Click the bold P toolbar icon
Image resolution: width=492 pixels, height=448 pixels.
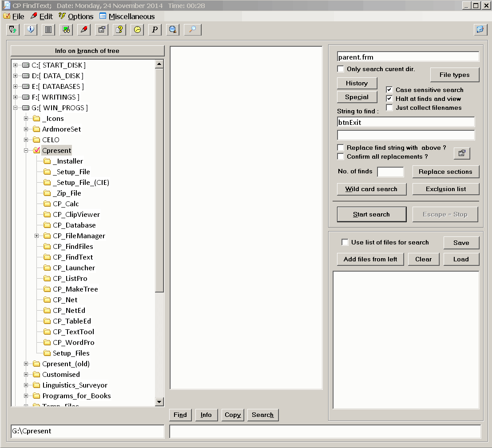pos(155,30)
